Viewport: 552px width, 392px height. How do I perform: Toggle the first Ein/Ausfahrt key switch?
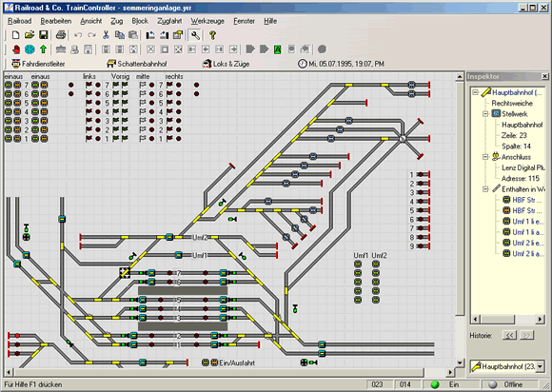click(x=206, y=363)
